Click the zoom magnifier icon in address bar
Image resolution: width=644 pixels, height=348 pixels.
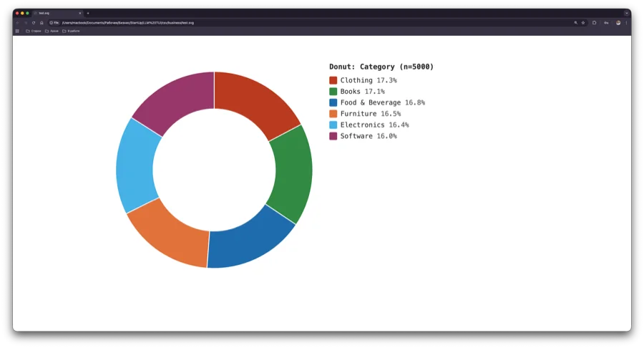[575, 23]
